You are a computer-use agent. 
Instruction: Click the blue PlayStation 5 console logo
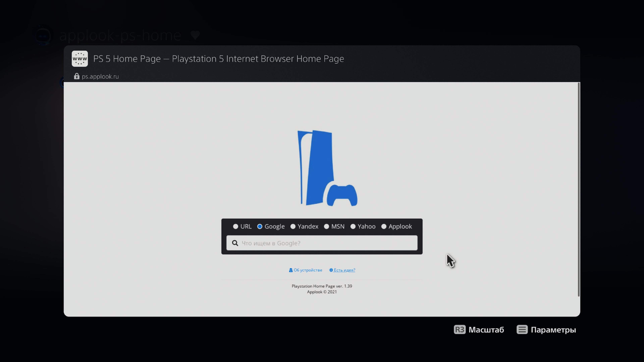pyautogui.click(x=327, y=168)
